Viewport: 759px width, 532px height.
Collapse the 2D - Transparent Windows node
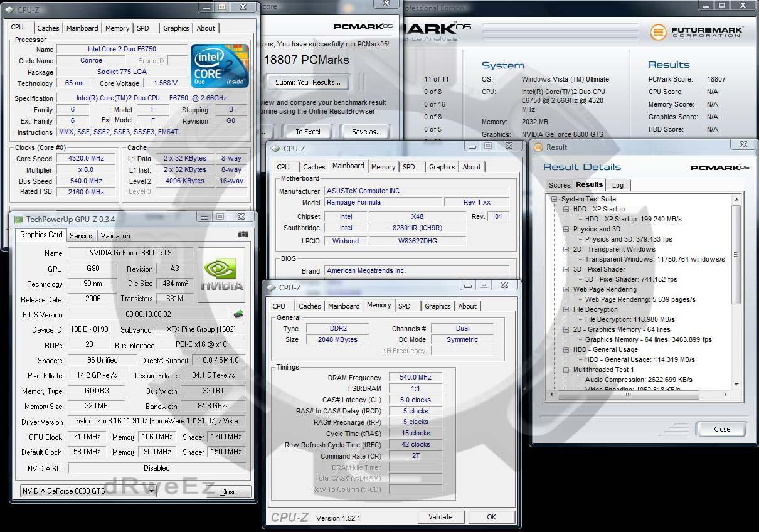[x=566, y=249]
